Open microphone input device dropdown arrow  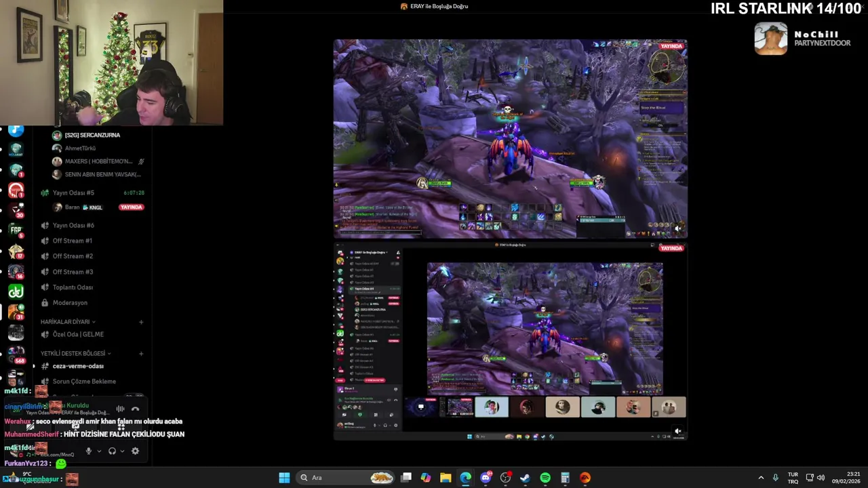[99, 451]
